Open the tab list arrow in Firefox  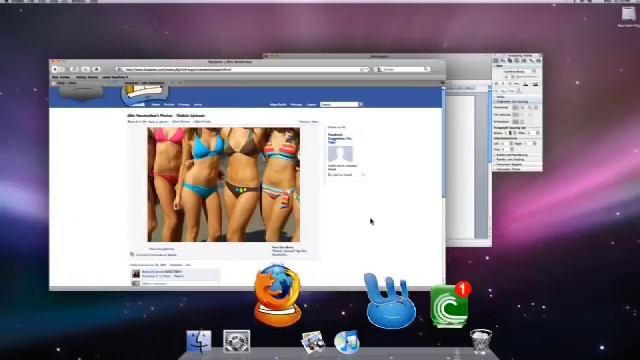click(x=442, y=82)
